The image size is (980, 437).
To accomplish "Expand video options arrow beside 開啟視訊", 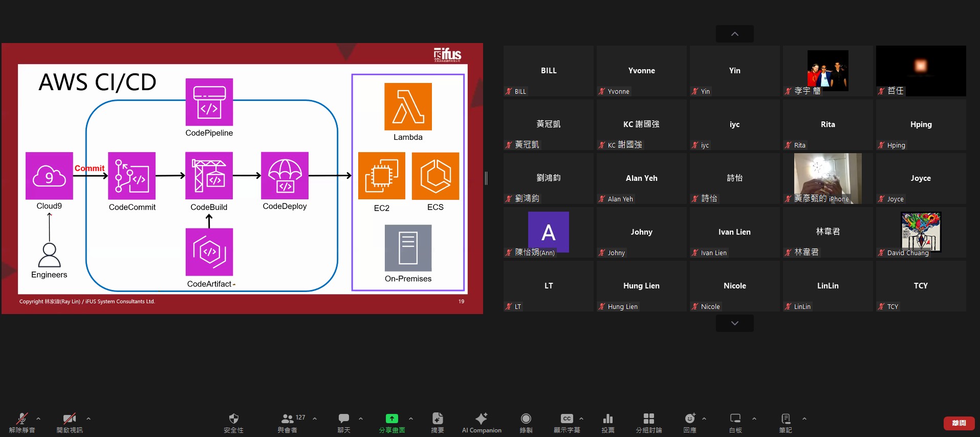I will pyautogui.click(x=89, y=419).
